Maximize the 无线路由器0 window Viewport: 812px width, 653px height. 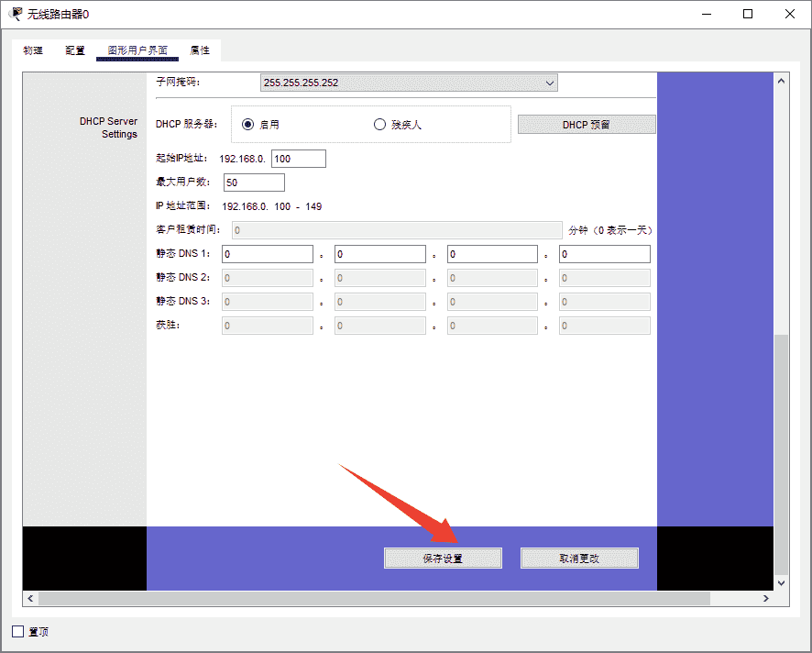click(748, 14)
